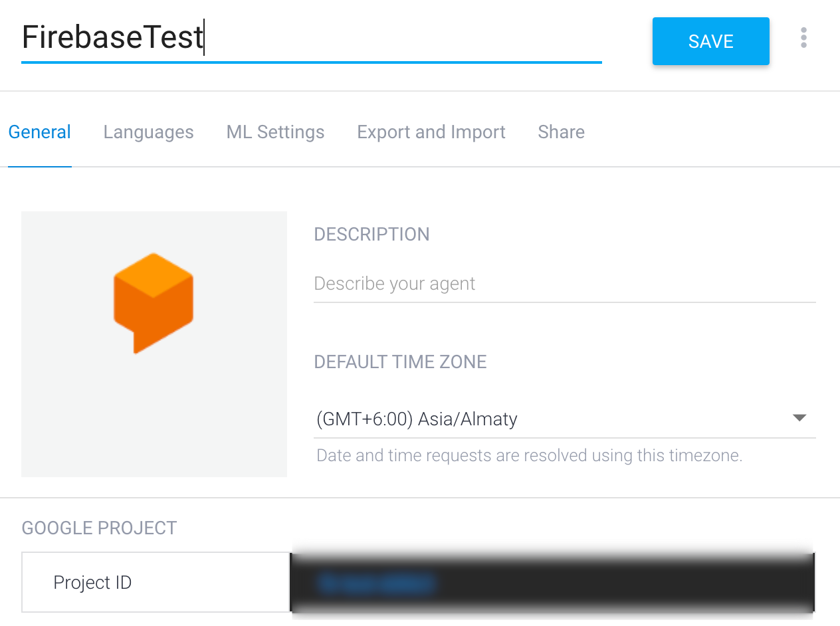Click the timezone resolution hint text

pos(529,456)
